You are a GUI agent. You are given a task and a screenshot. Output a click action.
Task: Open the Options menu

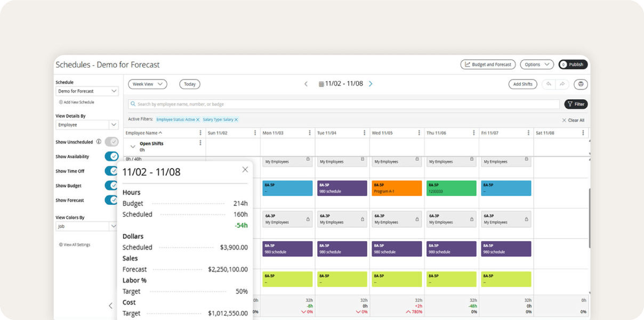pyautogui.click(x=537, y=64)
